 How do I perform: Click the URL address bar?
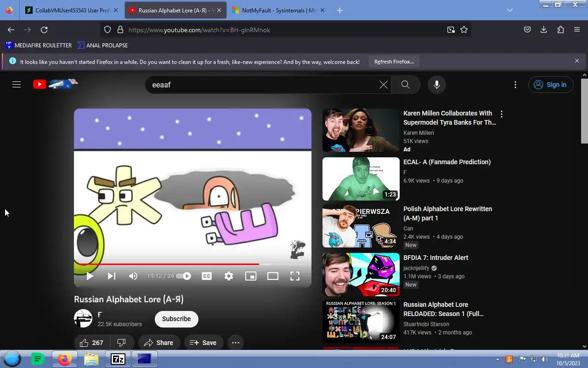click(285, 30)
